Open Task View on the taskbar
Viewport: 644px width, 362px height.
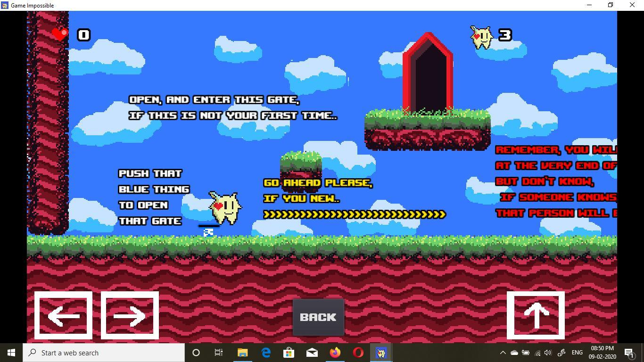[219, 353]
